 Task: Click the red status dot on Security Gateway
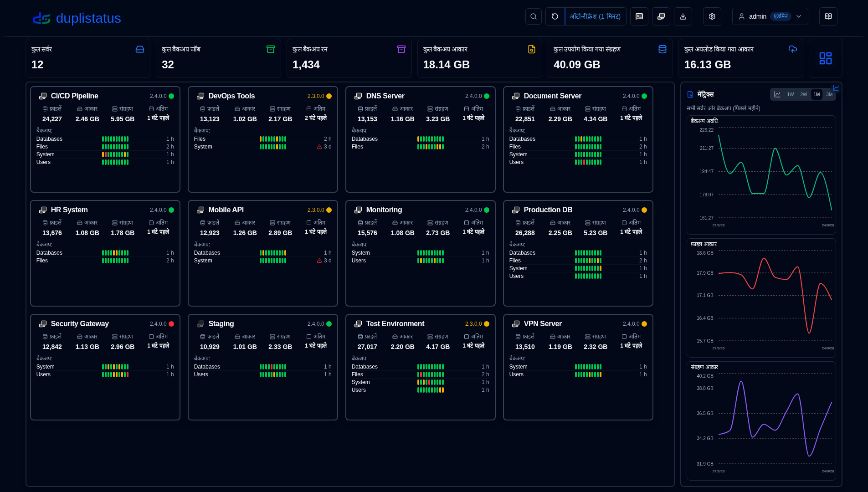pyautogui.click(x=171, y=324)
